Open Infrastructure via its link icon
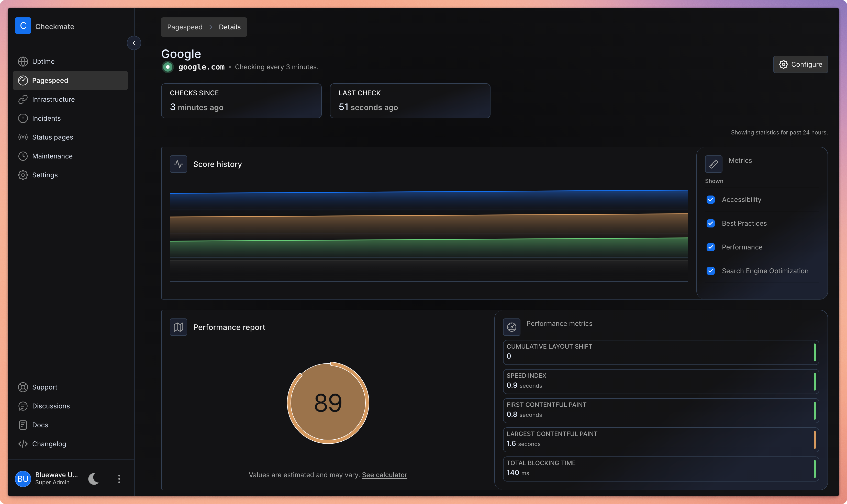Image resolution: width=847 pixels, height=504 pixels. tap(23, 99)
